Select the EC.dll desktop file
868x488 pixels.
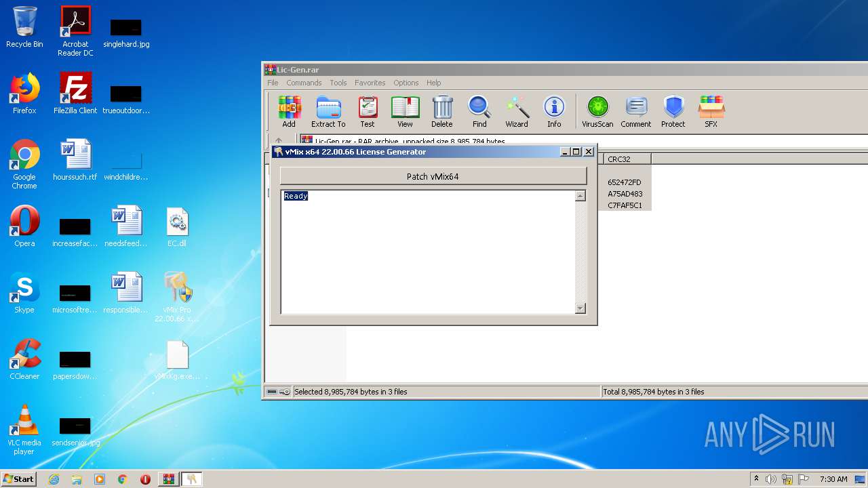[177, 226]
